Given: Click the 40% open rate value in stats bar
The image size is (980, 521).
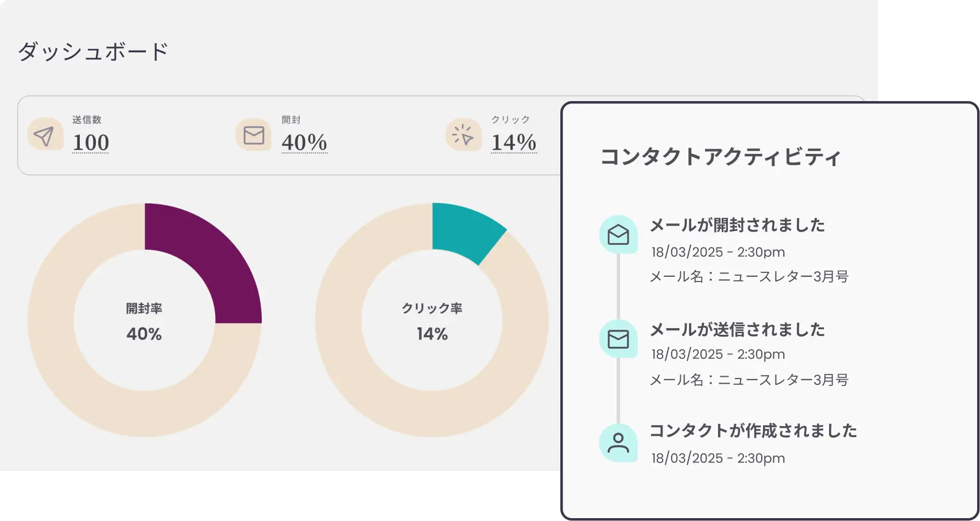Looking at the screenshot, I should (x=304, y=142).
